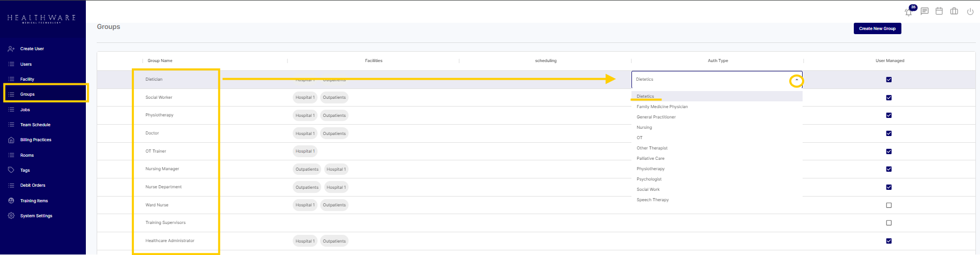Click the Create User person icon
Viewport: 980px width, 255px height.
pyautogui.click(x=11, y=49)
